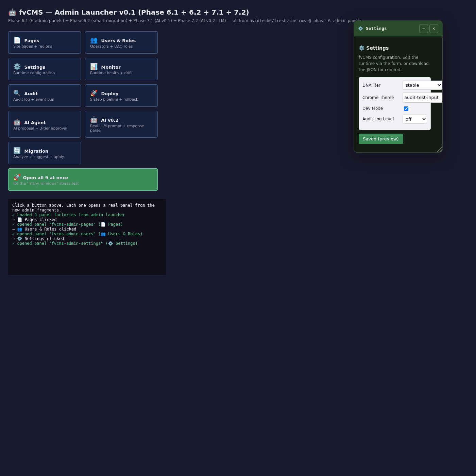
Task: Close the Settings panel window
Action: (x=434, y=29)
